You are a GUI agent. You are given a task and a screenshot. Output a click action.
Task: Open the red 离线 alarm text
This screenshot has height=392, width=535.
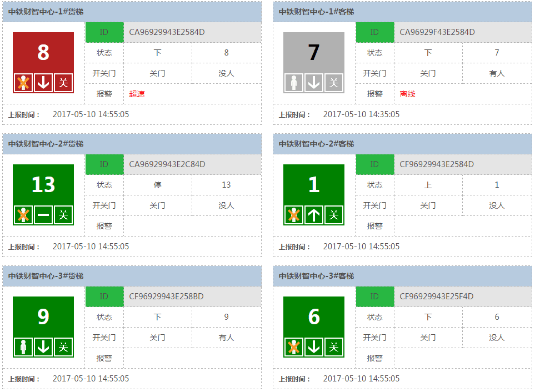(407, 94)
